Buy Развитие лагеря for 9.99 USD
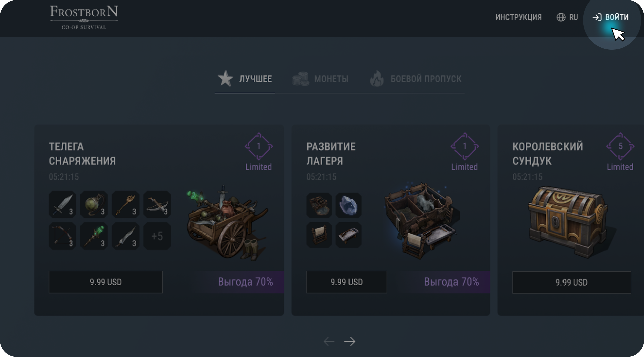The image size is (644, 357). pyautogui.click(x=346, y=282)
